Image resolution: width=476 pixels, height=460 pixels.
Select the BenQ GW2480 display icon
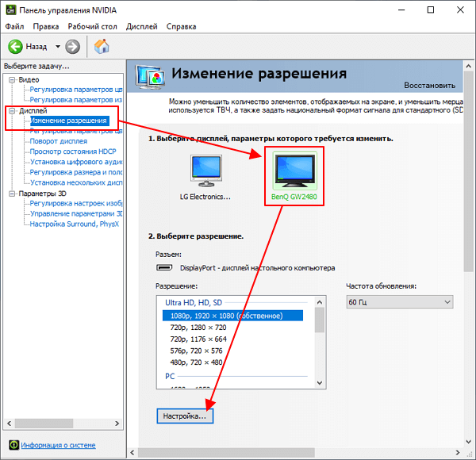tap(294, 171)
